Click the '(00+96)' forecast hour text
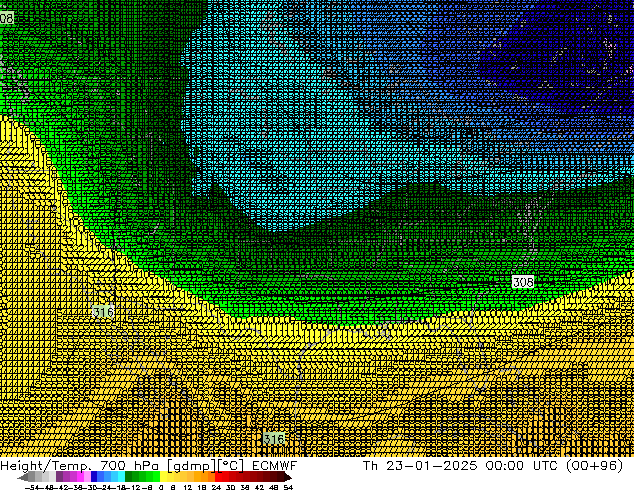 [x=594, y=465]
